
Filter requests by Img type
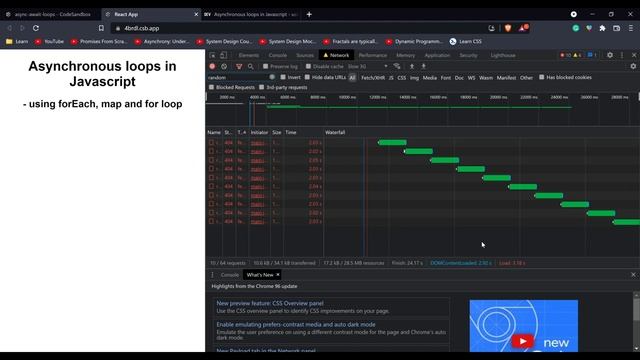[414, 78]
